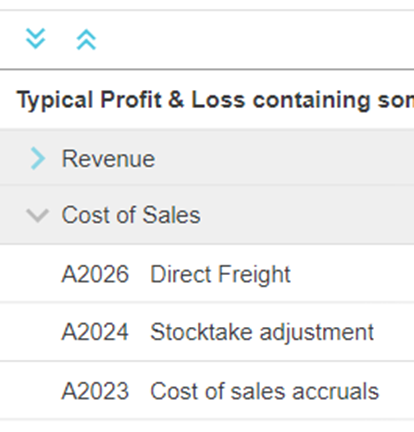This screenshot has height=432, width=414.
Task: Click the Typical Profit & Loss heading
Action: point(215,100)
